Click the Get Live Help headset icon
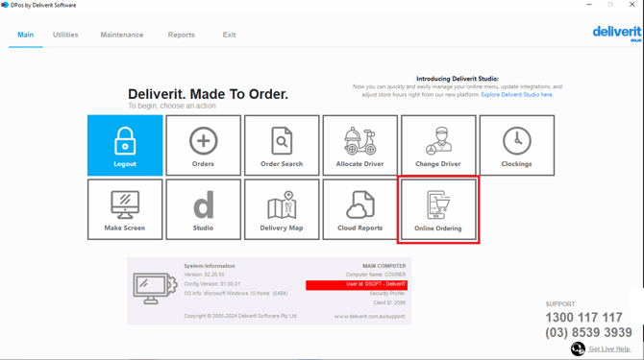This screenshot has width=644, height=360. coord(578,348)
